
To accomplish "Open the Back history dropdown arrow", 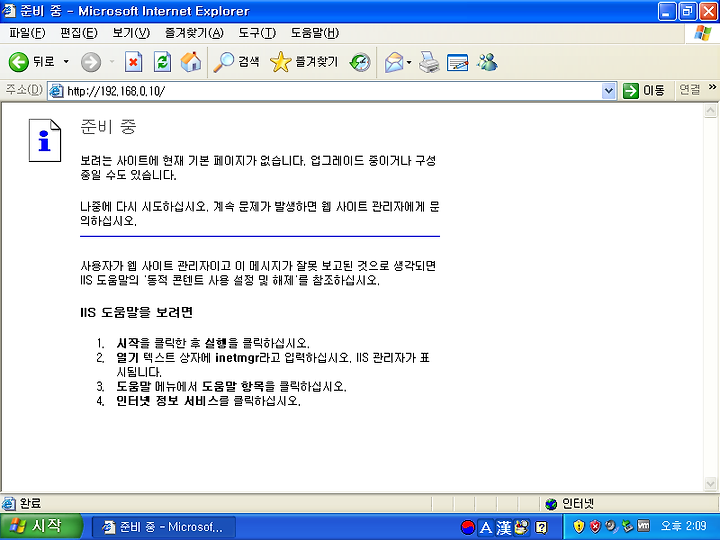I will [66, 62].
